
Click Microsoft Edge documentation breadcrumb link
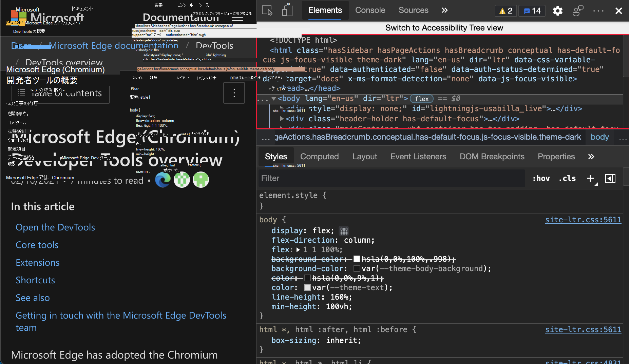click(x=114, y=45)
